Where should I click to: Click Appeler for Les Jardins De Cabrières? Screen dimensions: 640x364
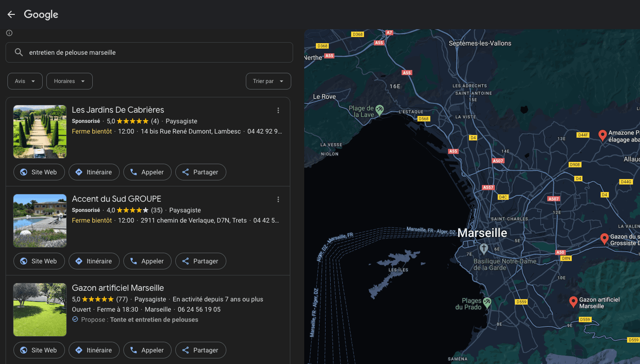pos(147,172)
